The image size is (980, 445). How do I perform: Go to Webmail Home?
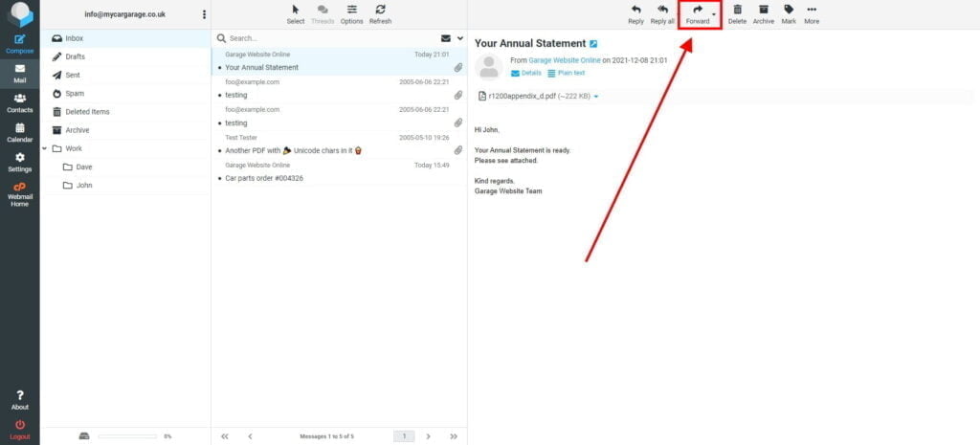click(19, 194)
